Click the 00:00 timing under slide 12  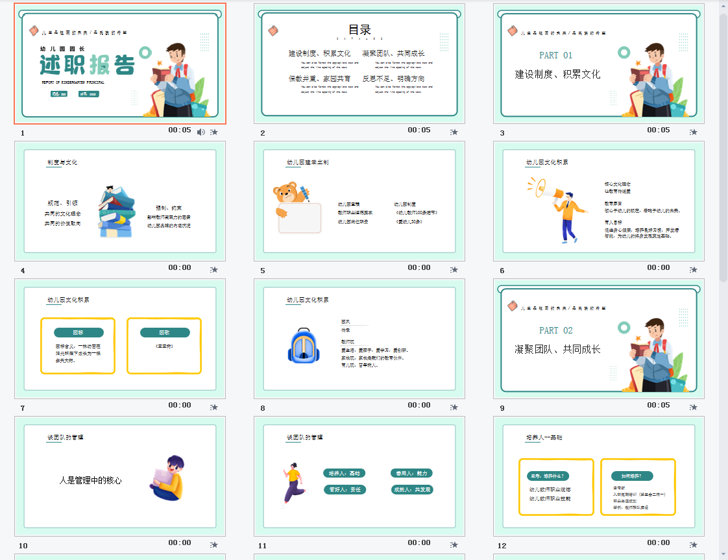pyautogui.click(x=659, y=542)
